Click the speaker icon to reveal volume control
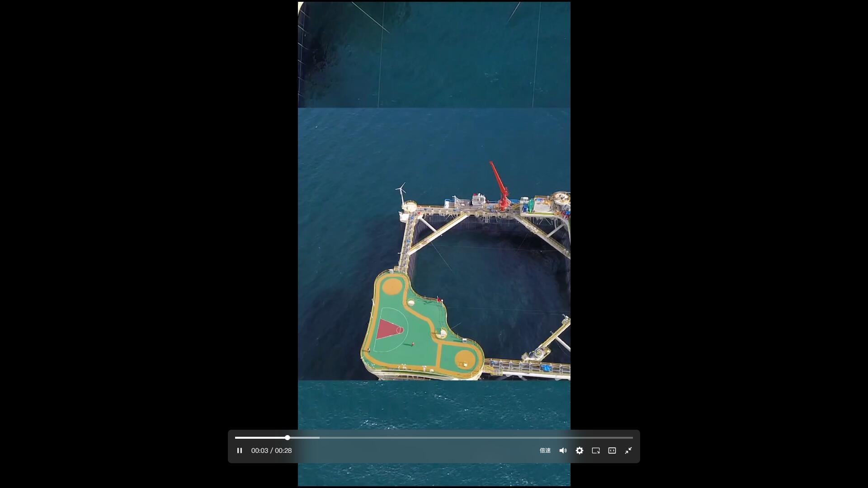Screen dimensions: 868x488 click(x=562, y=450)
